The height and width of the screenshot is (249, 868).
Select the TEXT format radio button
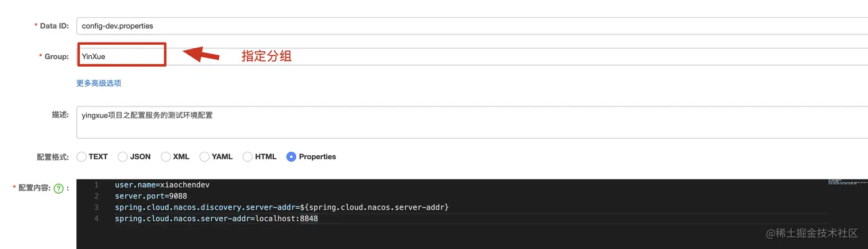pyautogui.click(x=82, y=156)
